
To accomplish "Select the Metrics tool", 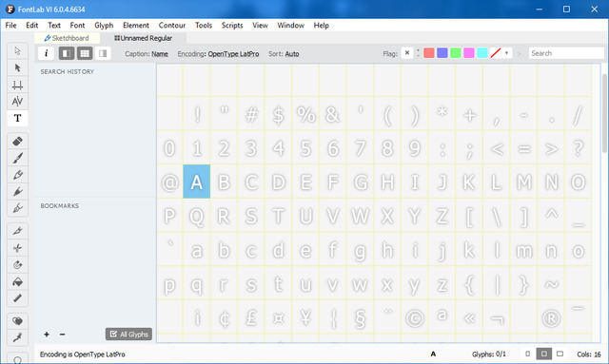I will [x=17, y=85].
